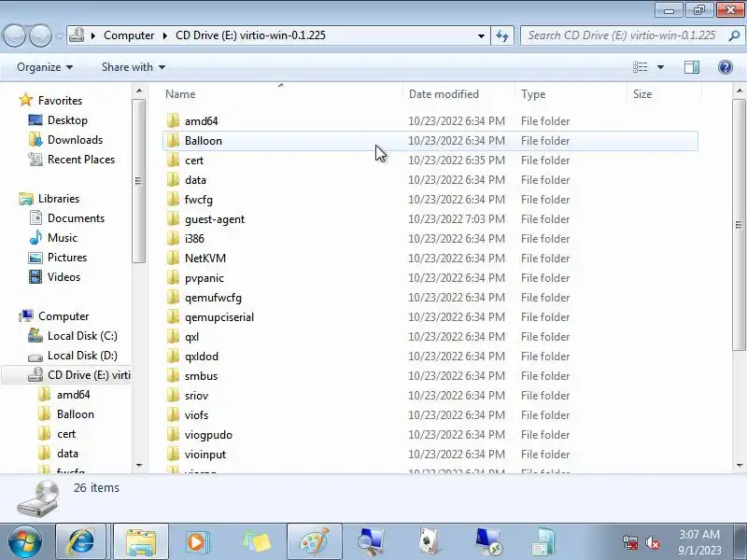The image size is (747, 560).
Task: Select data folder in sidebar tree
Action: tap(67, 454)
